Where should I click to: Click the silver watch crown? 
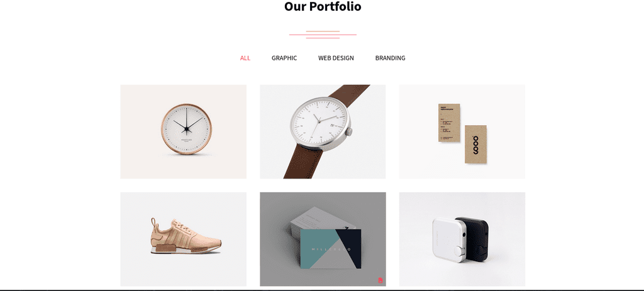pyautogui.click(x=348, y=132)
